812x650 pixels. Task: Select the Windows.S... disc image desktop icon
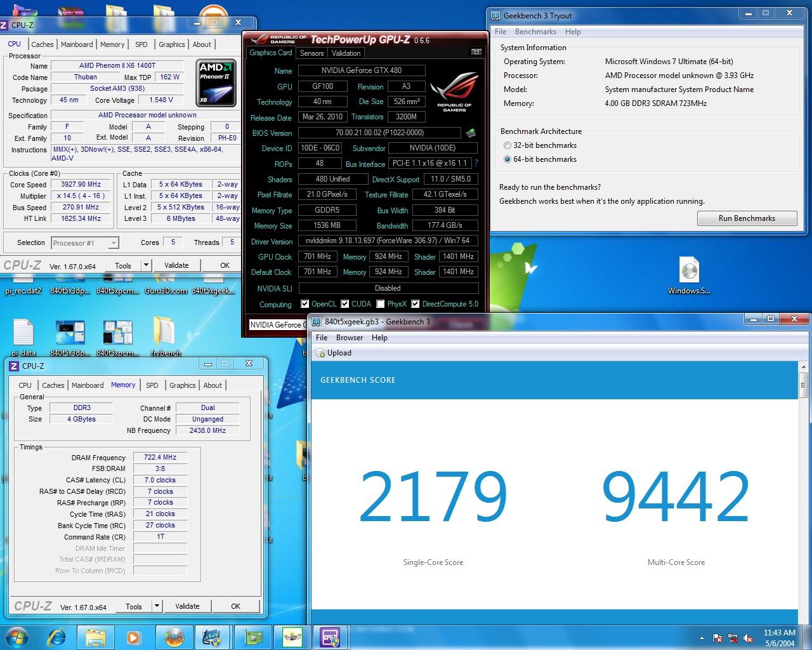tap(689, 275)
